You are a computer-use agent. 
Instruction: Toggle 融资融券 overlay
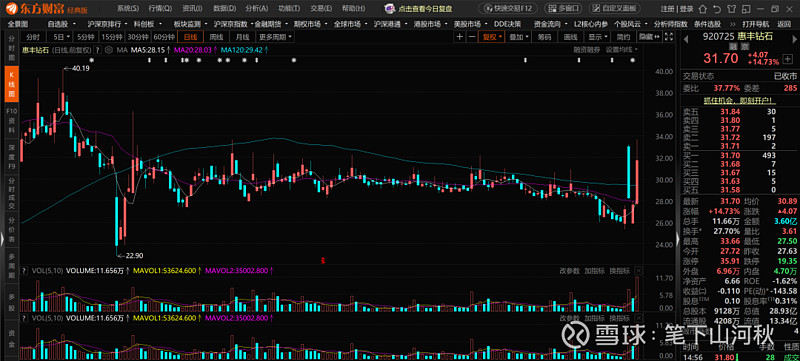click(587, 50)
